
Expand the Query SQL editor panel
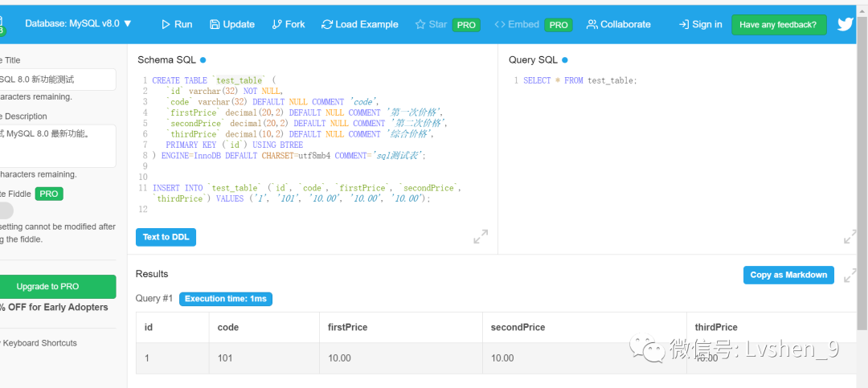point(850,237)
